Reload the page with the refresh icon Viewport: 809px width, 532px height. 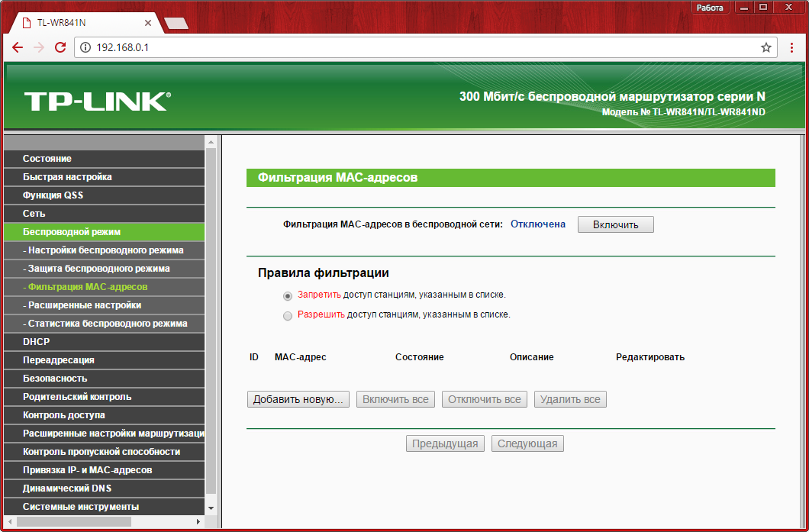click(x=60, y=47)
